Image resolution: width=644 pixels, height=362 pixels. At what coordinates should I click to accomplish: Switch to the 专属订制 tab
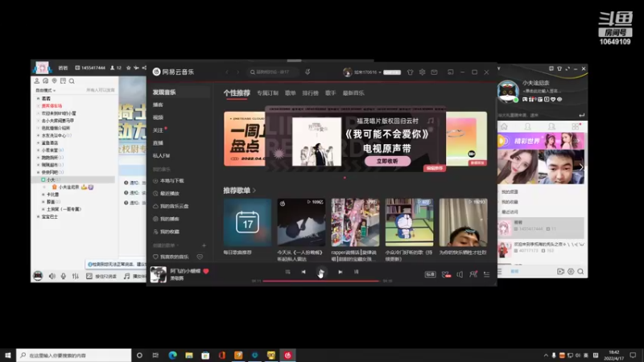pyautogui.click(x=268, y=93)
